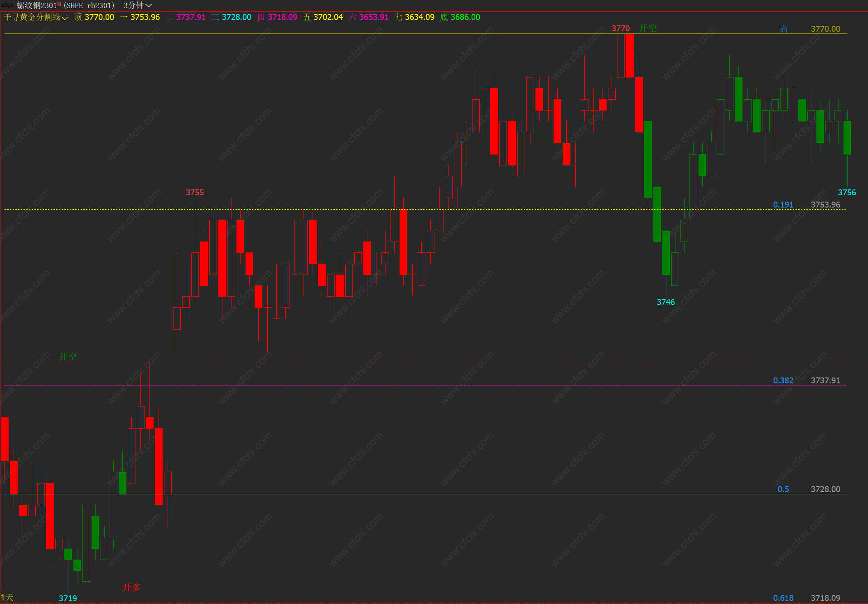Screen dimensions: 868x604
Task: Click the 四 3718.09 value in indicator header
Action: tap(277, 17)
